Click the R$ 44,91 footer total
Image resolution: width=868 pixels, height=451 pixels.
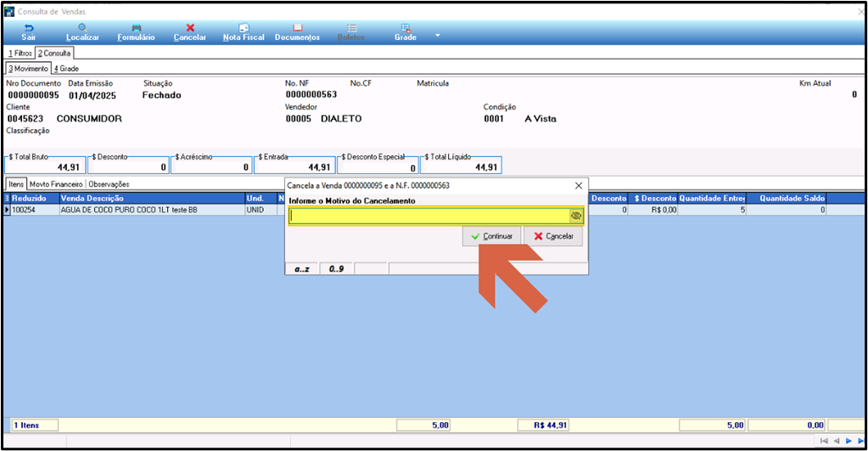544,425
